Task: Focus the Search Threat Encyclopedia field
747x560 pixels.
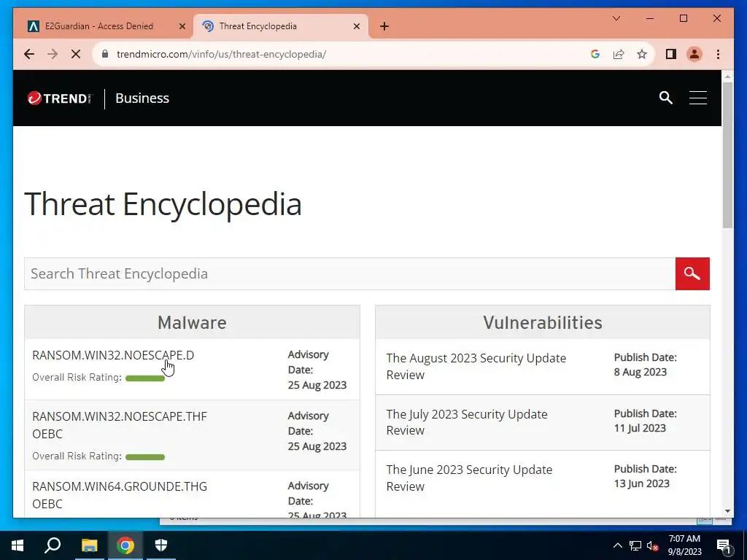Action: 349,274
